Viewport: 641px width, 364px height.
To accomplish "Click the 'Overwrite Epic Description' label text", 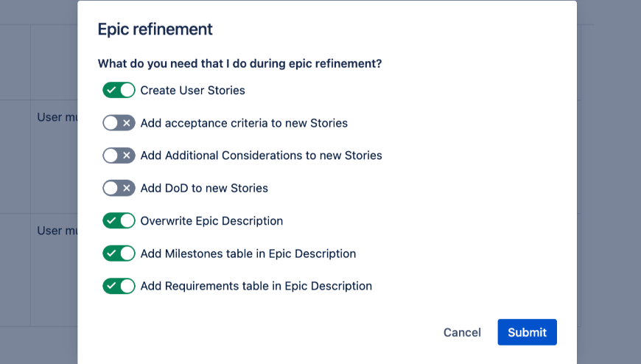I will [211, 221].
